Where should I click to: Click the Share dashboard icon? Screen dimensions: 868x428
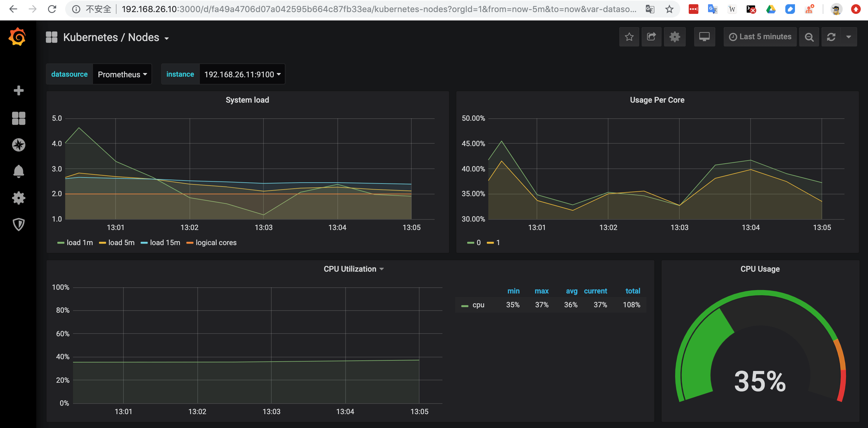tap(651, 37)
